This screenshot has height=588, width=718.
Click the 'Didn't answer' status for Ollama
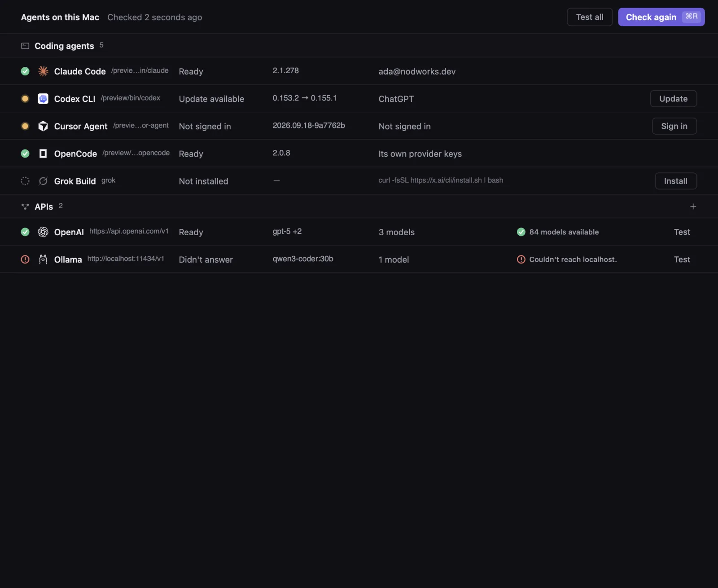(x=206, y=259)
